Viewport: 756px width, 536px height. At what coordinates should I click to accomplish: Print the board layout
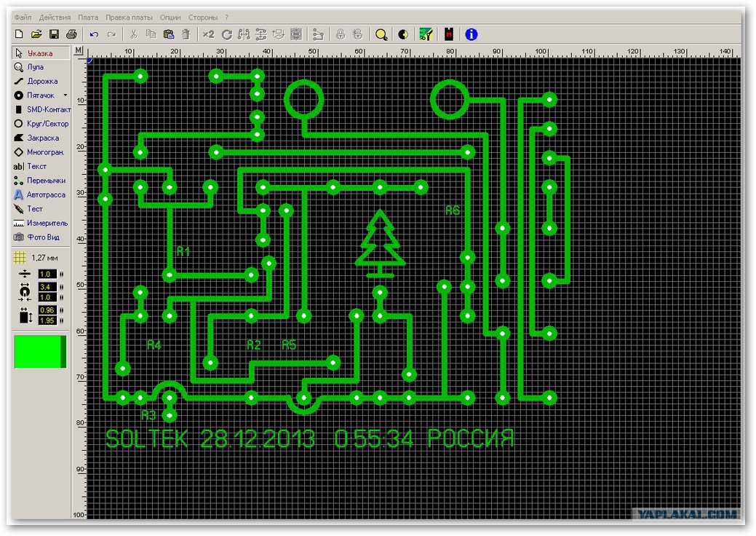[71, 34]
